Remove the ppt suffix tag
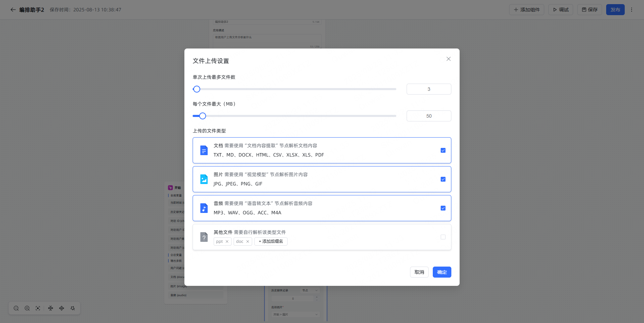 [x=227, y=241]
